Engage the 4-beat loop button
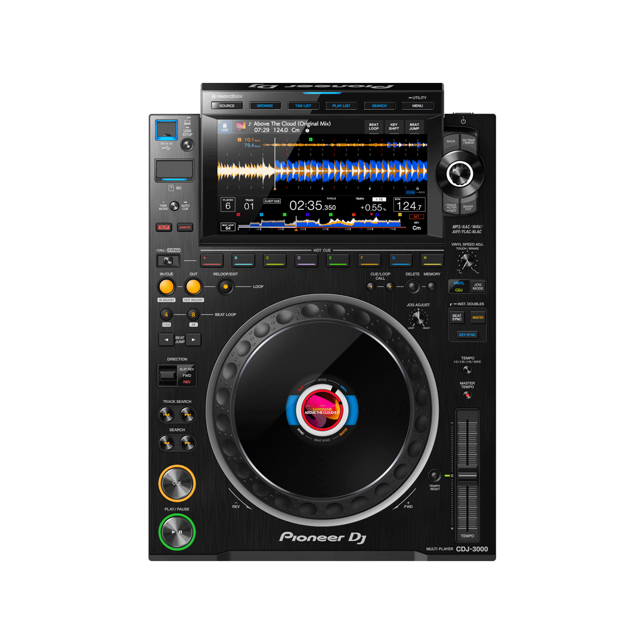 (x=166, y=315)
